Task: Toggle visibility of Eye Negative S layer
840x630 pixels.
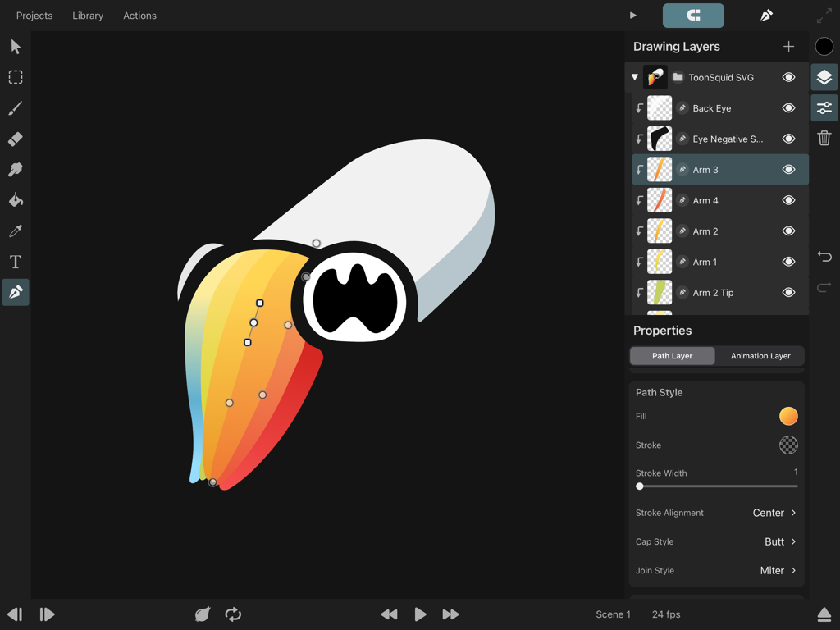Action: 788,138
